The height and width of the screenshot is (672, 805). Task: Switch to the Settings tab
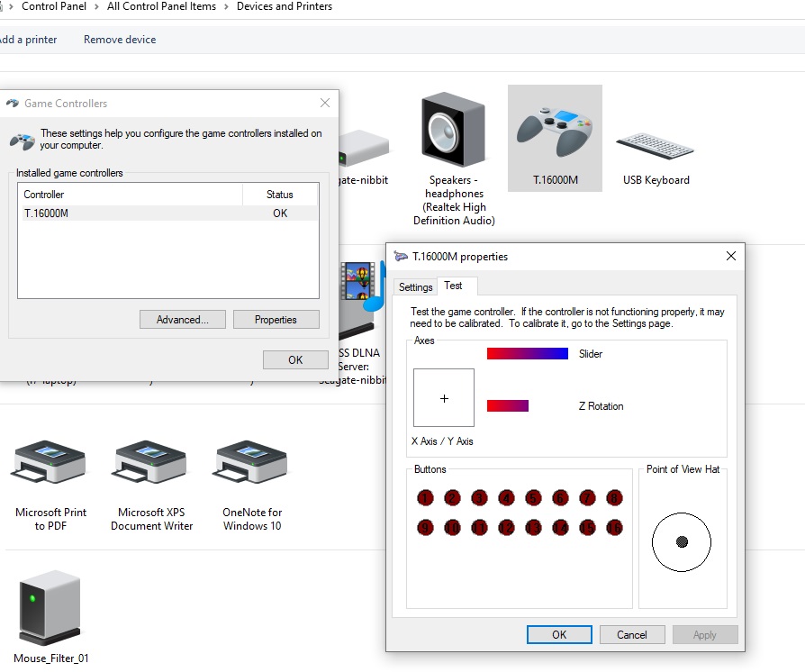pos(415,287)
